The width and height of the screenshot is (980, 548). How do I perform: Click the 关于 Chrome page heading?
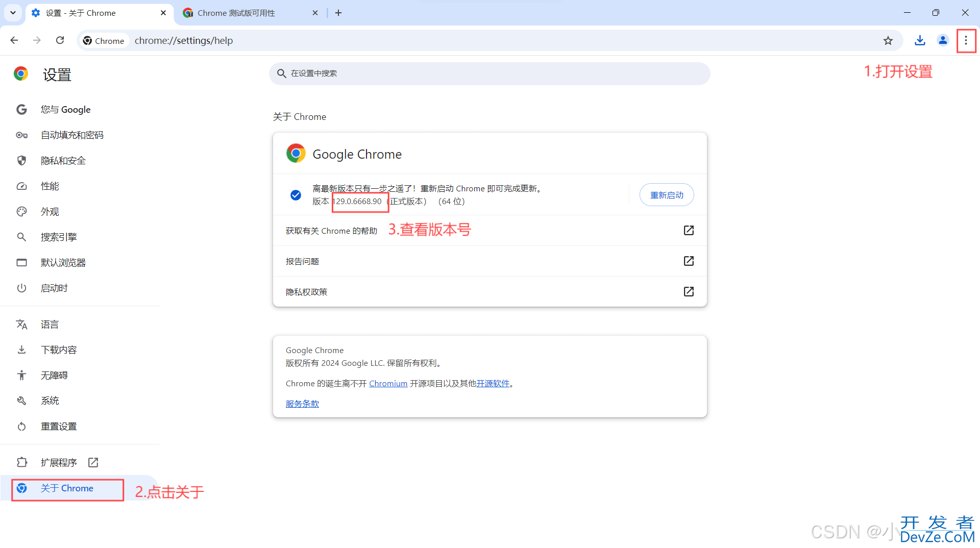pyautogui.click(x=300, y=117)
